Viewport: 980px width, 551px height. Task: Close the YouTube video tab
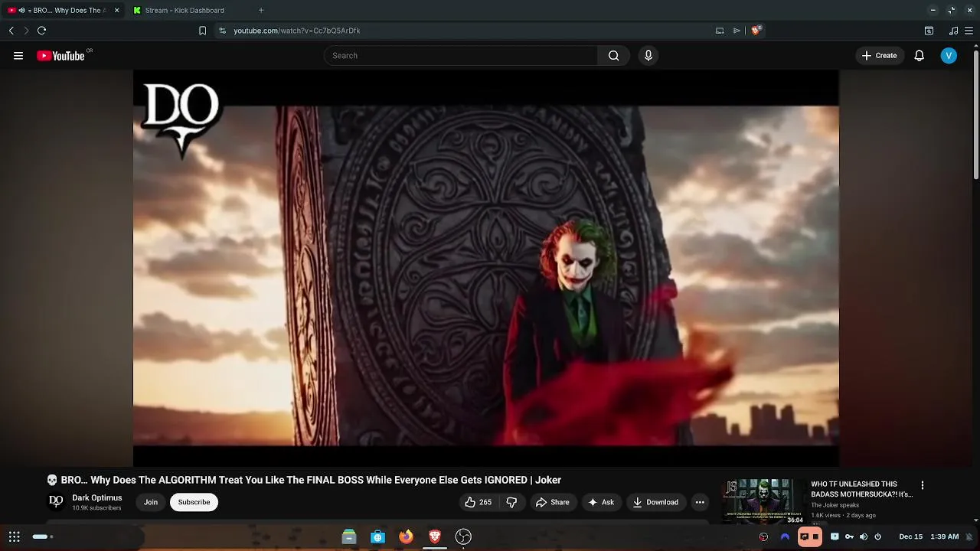116,11
